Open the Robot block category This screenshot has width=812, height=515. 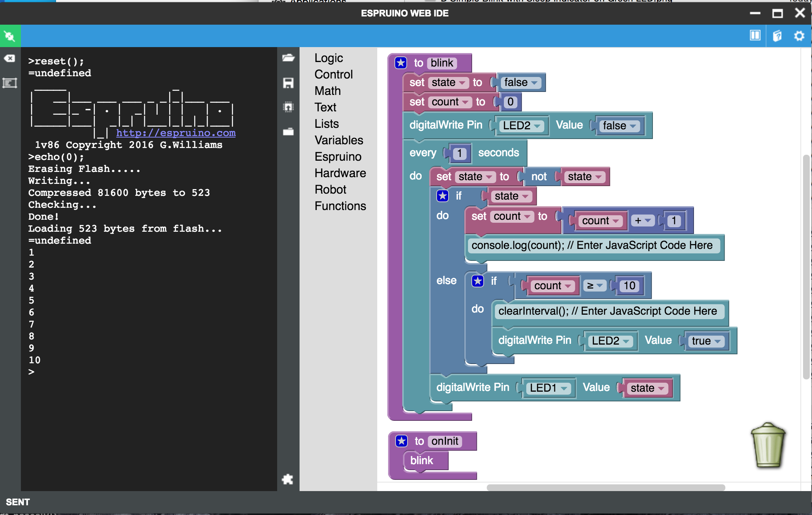(x=331, y=189)
